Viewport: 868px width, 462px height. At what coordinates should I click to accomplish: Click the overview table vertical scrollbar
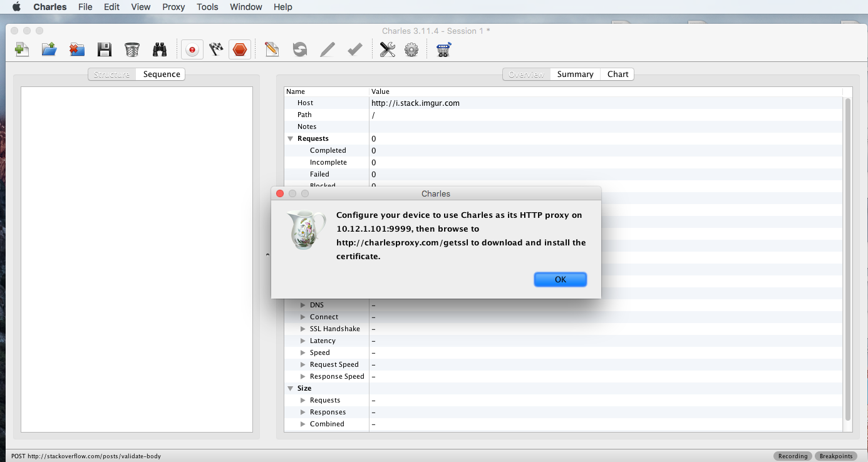click(848, 259)
